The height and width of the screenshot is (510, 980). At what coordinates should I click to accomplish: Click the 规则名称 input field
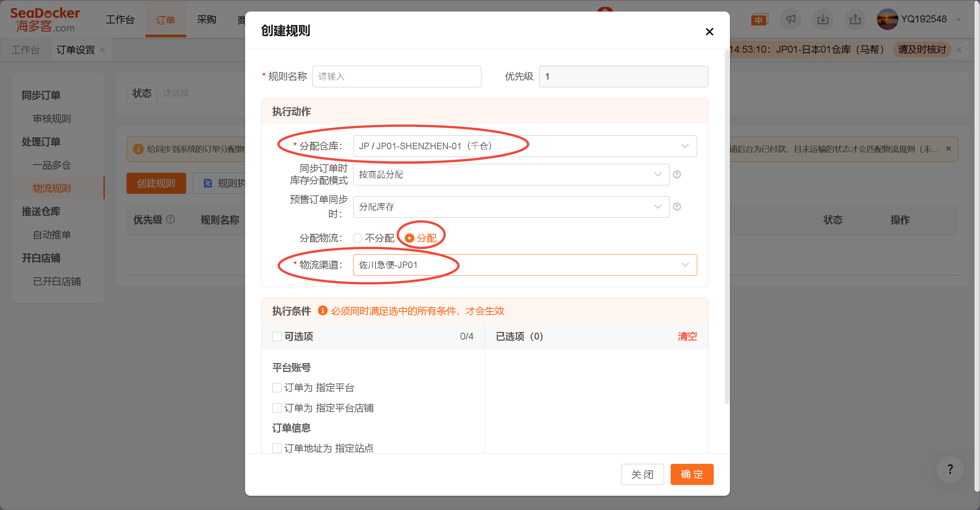(396, 77)
